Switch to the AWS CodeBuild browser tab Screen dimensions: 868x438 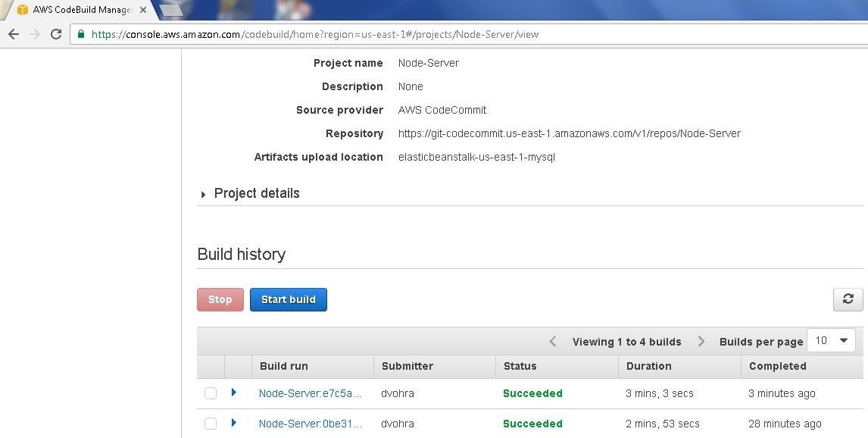(72, 10)
